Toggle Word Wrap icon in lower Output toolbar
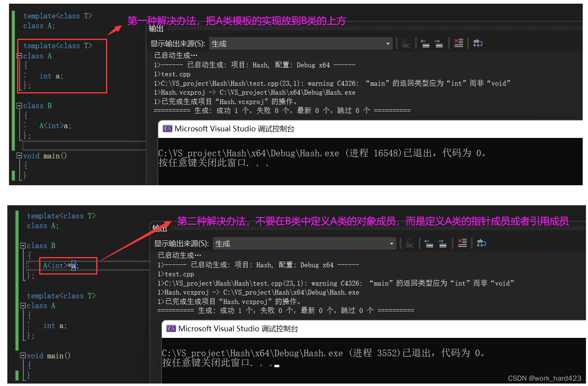 tap(481, 243)
